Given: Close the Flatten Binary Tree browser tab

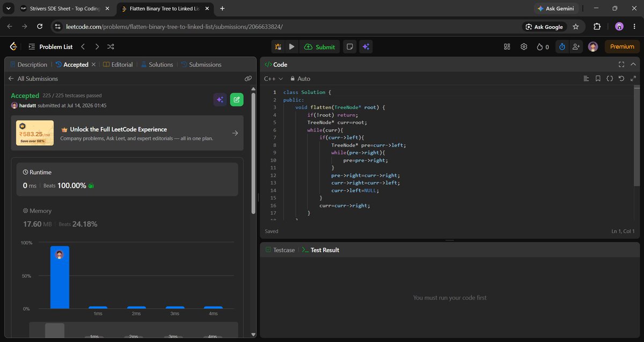Looking at the screenshot, I should tap(207, 9).
